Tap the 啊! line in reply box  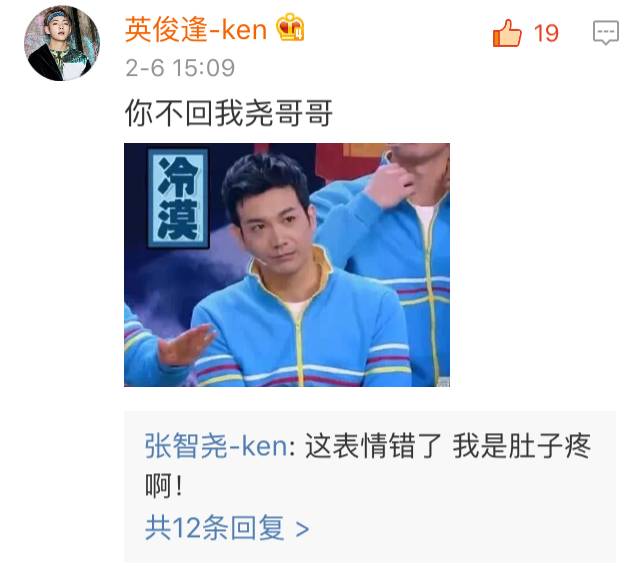coord(163,485)
